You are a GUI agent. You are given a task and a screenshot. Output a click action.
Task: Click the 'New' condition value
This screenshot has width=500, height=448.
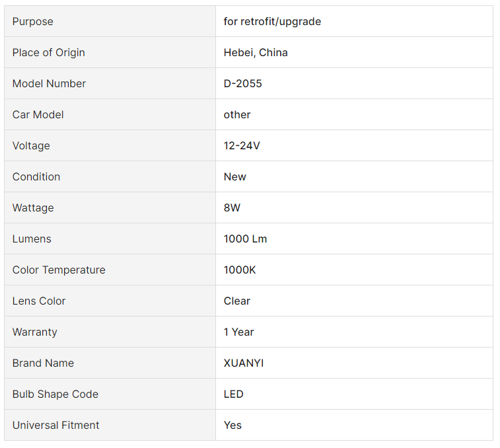coord(235,176)
